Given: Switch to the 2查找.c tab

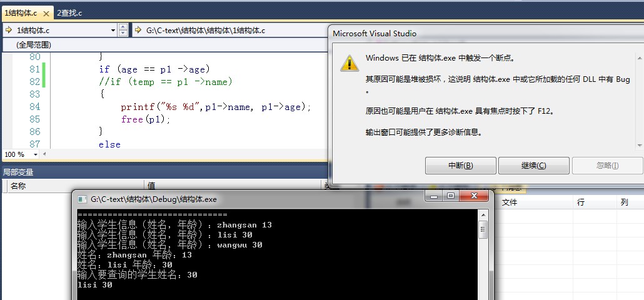Looking at the screenshot, I should click(x=69, y=13).
